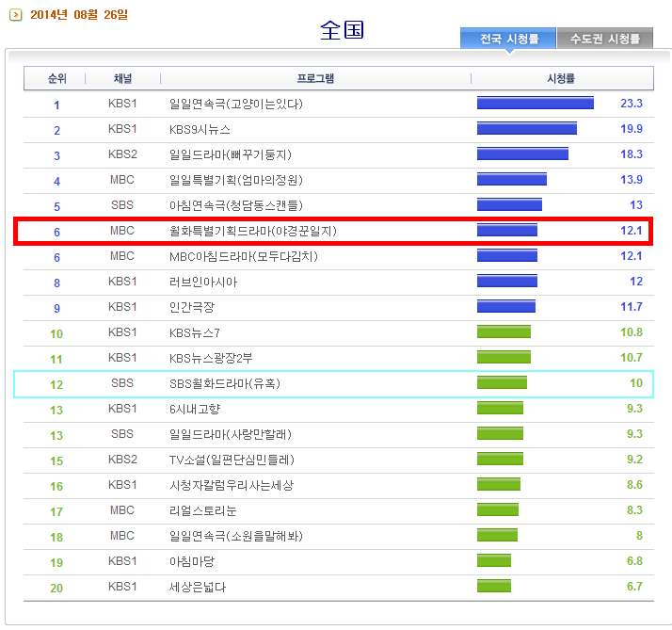Click the rating value 9.2
The image size is (672, 630).
[x=634, y=460]
